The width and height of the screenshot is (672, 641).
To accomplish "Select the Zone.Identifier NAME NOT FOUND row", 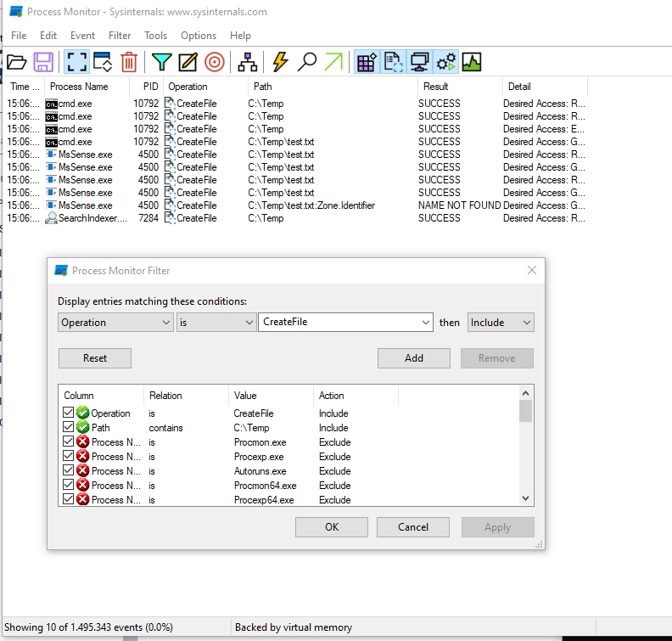I will (x=296, y=205).
